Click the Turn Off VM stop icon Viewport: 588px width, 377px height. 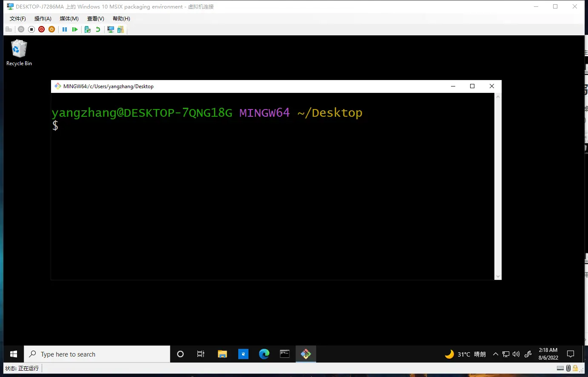coord(31,29)
